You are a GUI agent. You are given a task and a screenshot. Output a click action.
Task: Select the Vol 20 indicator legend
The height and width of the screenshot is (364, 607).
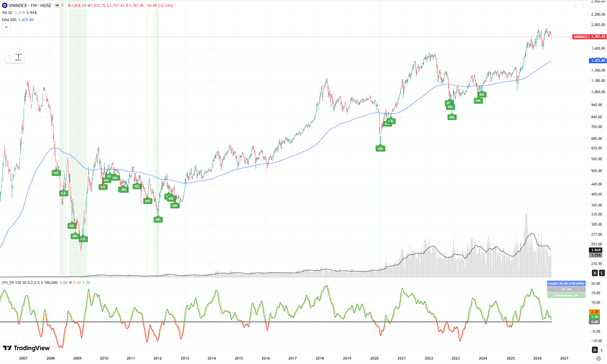[7, 13]
